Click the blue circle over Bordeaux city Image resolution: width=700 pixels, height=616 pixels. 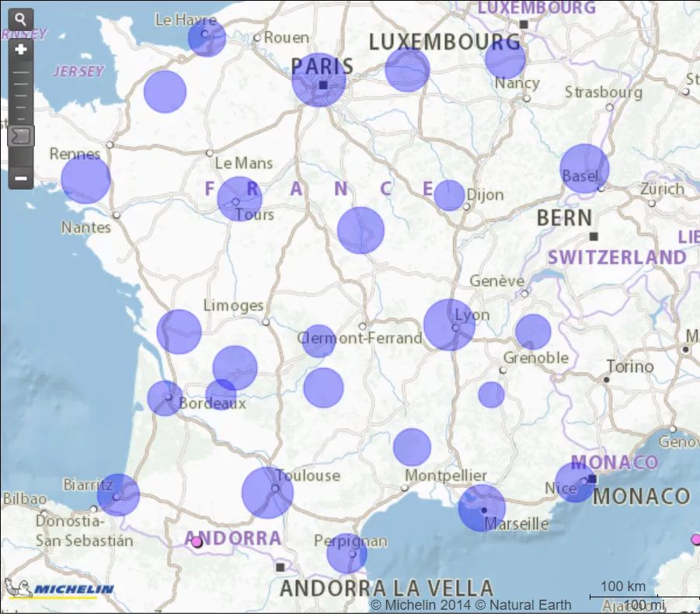pos(165,398)
